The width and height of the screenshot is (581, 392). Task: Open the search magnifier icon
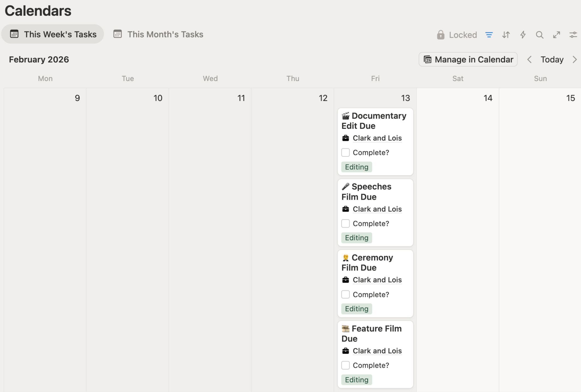click(539, 35)
